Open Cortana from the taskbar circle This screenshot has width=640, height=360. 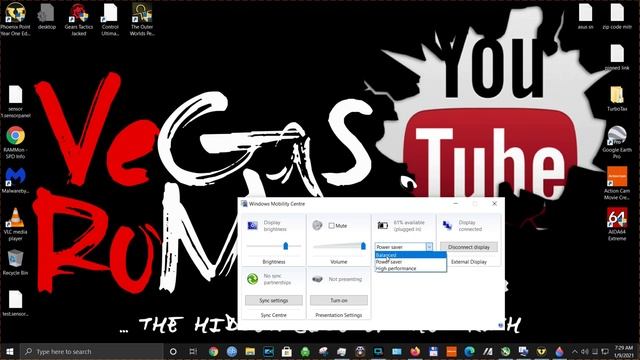coord(173,351)
